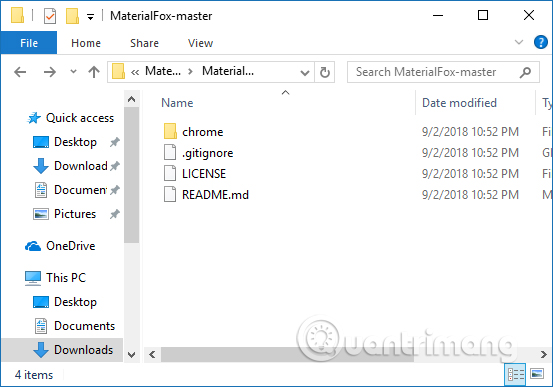Go up one folder level

94,72
